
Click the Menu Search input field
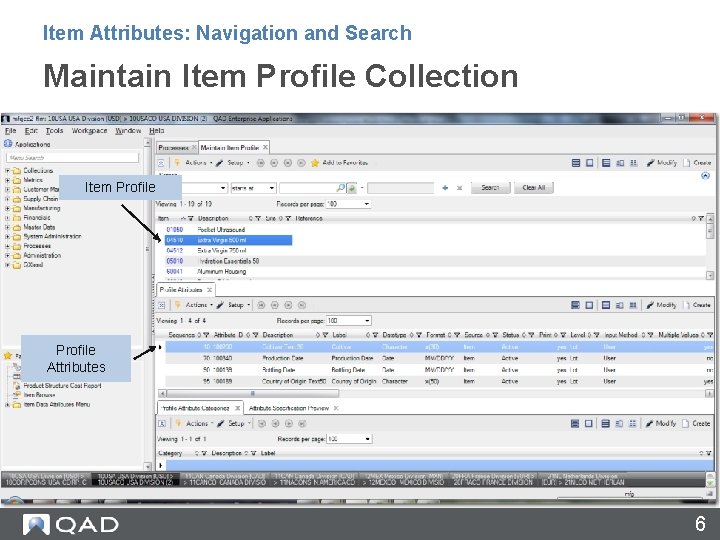click(73, 158)
